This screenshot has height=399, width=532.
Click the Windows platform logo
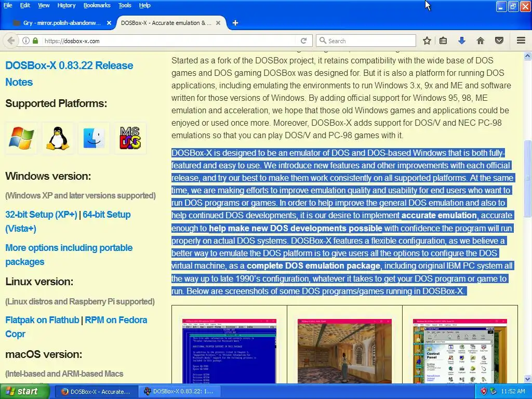click(x=21, y=138)
